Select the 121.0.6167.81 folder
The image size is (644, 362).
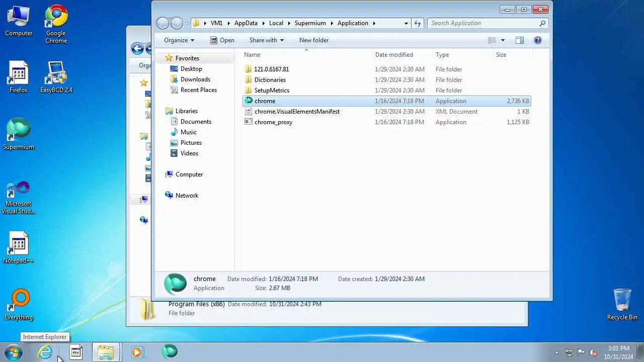point(272,69)
